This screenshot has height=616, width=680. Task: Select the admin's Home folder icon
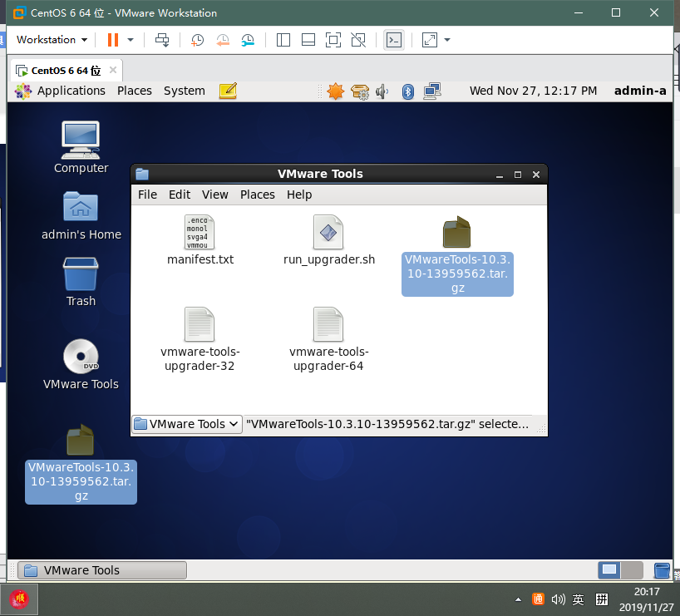(81, 215)
